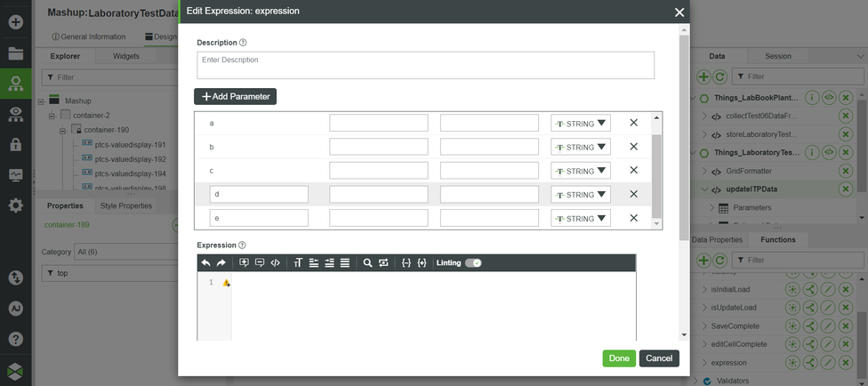Click the add-comment icon in editor toolbar
The image size is (868, 386).
click(x=244, y=263)
